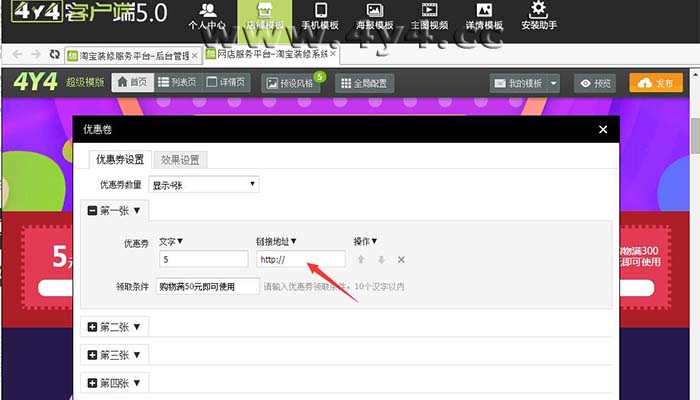
Task: Switch to the 效果设置 tab
Action: tap(180, 159)
